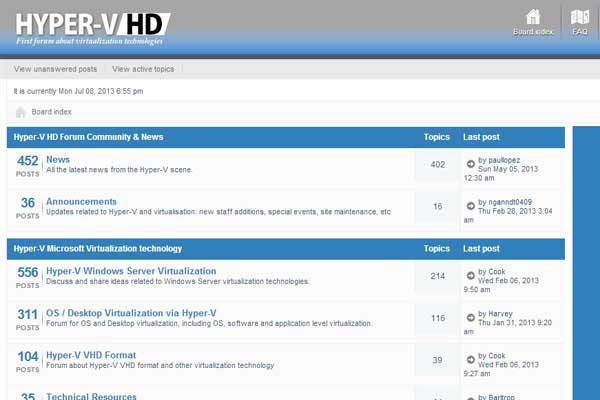Open the Announcements forum
Image resolution: width=600 pixels, height=400 pixels.
tap(81, 202)
